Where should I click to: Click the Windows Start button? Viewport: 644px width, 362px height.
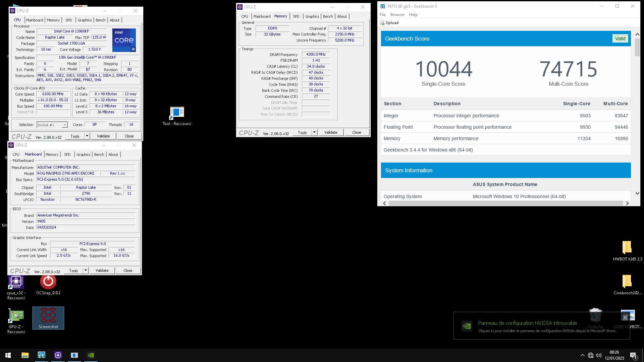point(8,355)
